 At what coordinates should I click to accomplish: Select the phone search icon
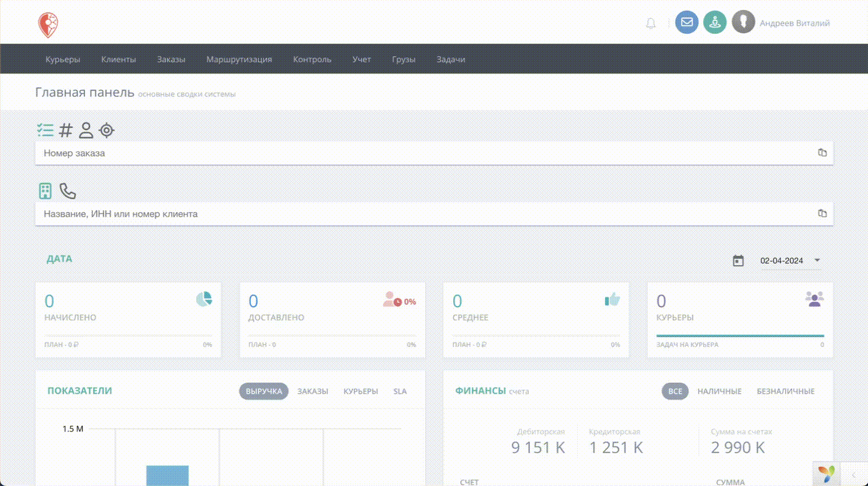68,191
